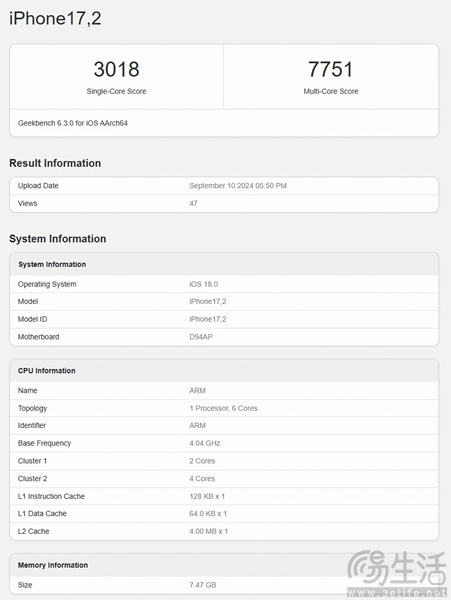Select the iPhone17,2 page title
The image size is (451, 600).
(55, 19)
